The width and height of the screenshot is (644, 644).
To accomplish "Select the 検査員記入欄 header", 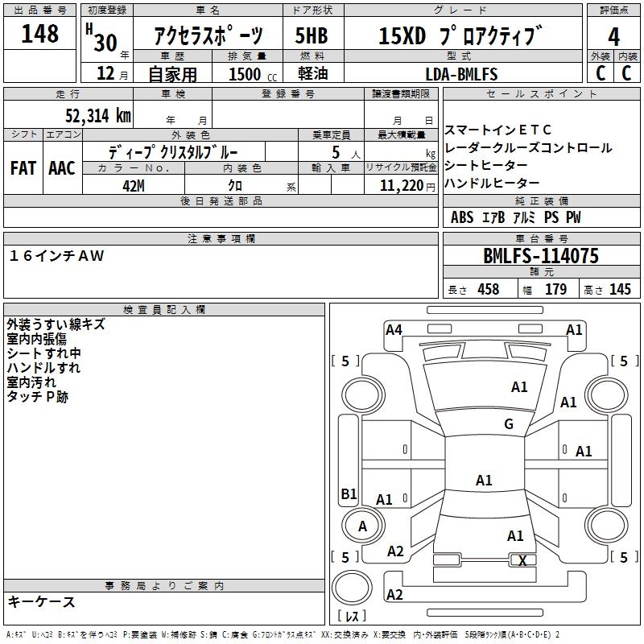I will click(164, 310).
